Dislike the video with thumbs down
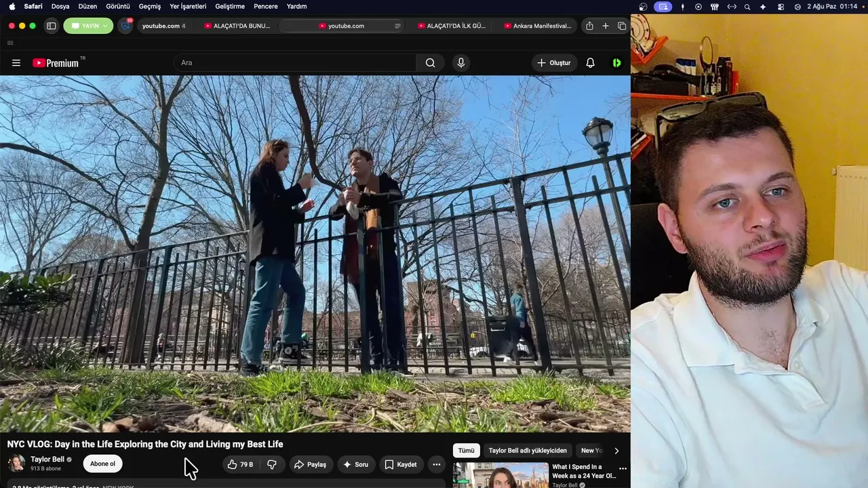The image size is (868, 488). pyautogui.click(x=272, y=464)
